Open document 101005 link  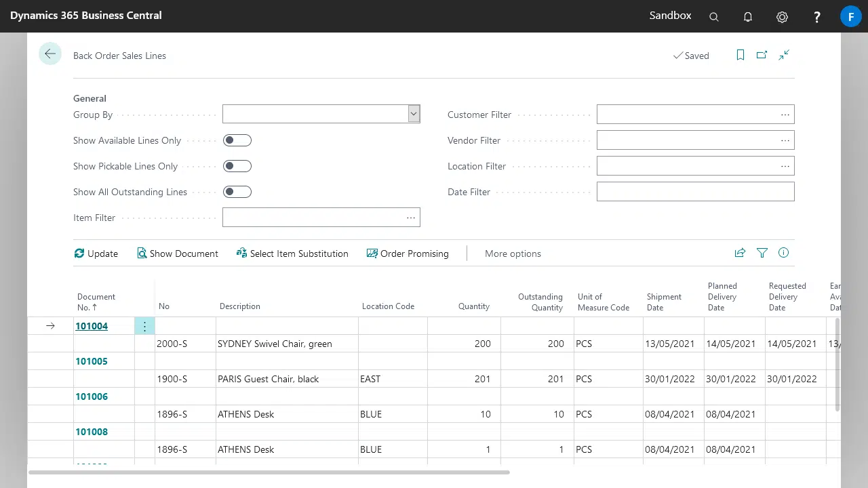tap(92, 361)
